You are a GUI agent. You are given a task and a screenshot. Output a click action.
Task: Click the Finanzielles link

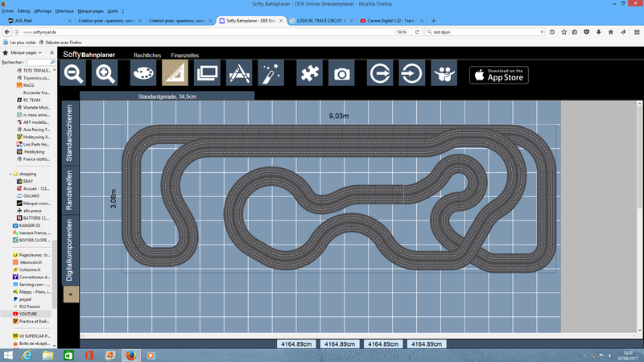click(185, 55)
